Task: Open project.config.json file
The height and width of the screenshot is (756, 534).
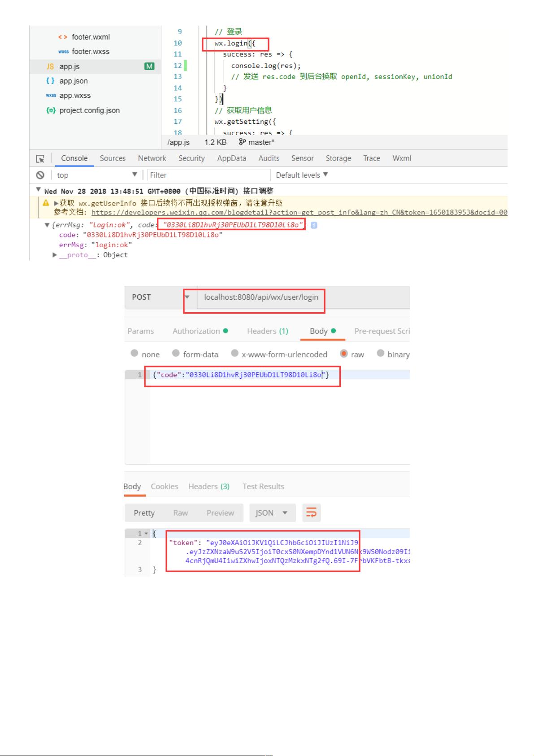Action: tap(90, 110)
